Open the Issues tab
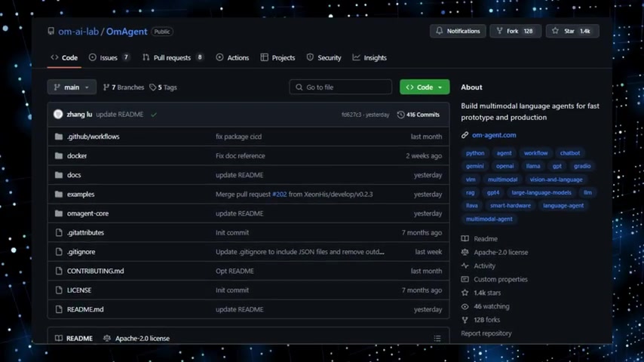644x362 pixels. coord(109,57)
